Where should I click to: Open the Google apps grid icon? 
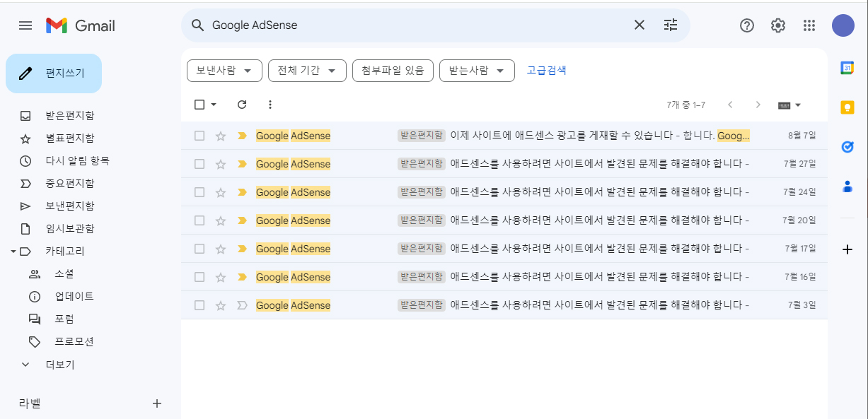click(809, 25)
